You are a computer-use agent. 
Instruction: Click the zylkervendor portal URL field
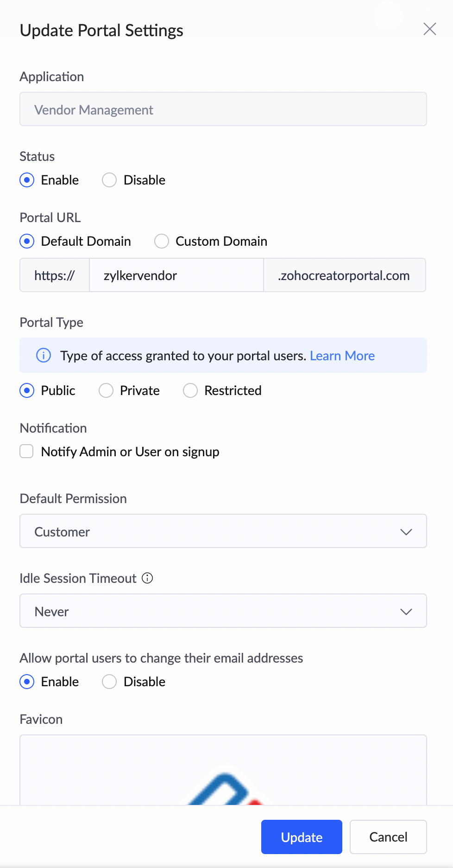[x=176, y=275]
